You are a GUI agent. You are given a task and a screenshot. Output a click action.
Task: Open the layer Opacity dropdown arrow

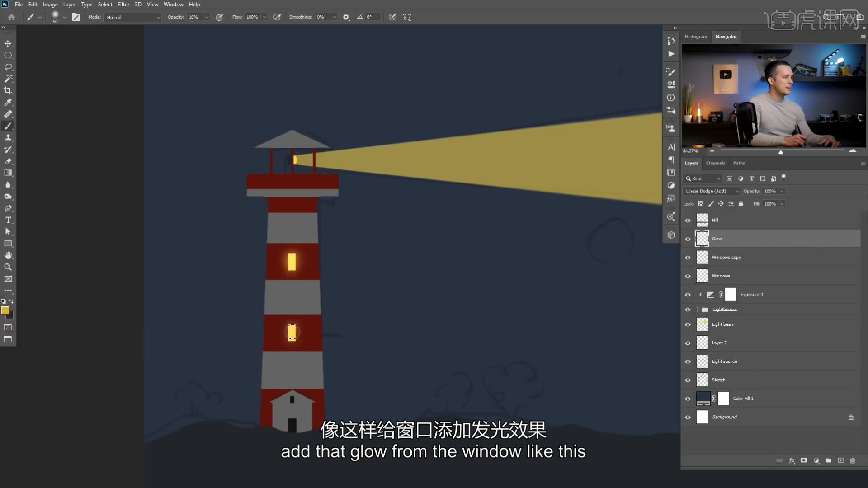coord(782,191)
